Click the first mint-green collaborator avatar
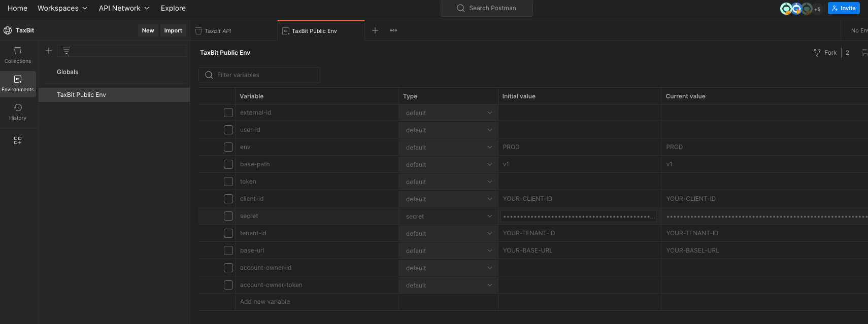Screen dimensions: 868x324 (786, 9)
